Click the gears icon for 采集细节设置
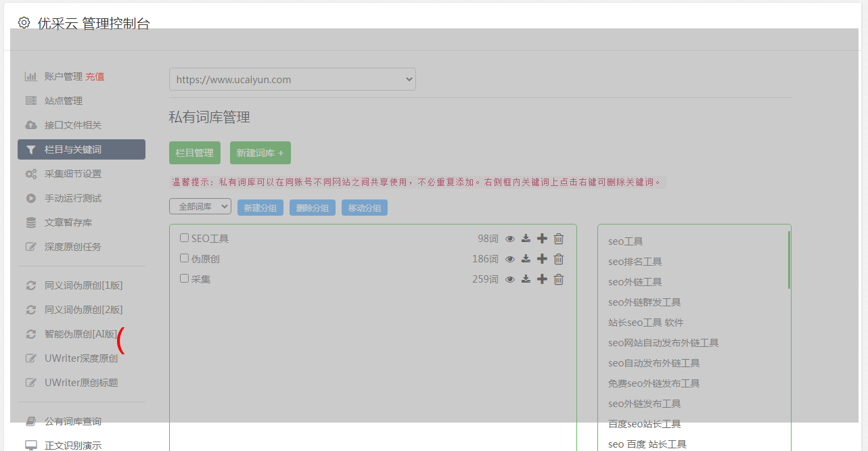Image resolution: width=868 pixels, height=451 pixels. coord(31,174)
